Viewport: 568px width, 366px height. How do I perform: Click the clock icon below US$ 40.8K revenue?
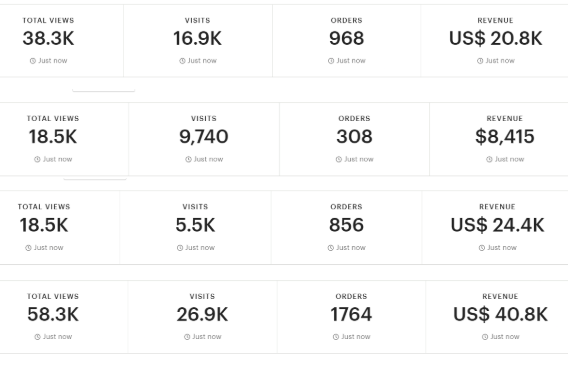(485, 337)
